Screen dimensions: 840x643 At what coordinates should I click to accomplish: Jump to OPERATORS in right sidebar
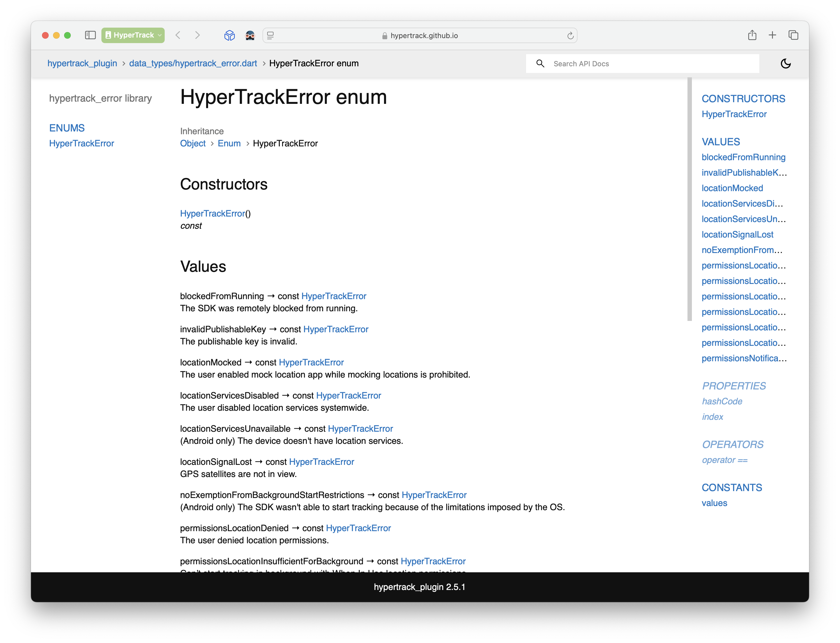[x=733, y=444]
